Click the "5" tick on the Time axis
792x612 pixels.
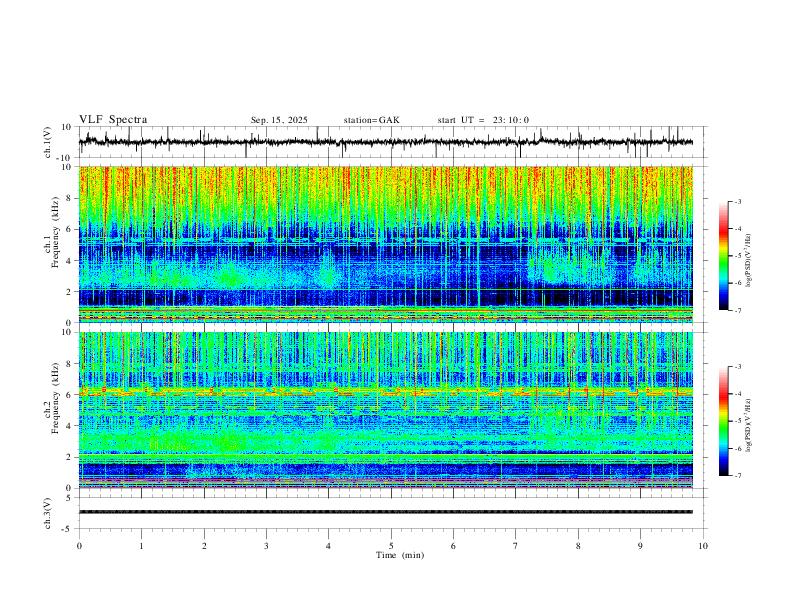coord(391,546)
